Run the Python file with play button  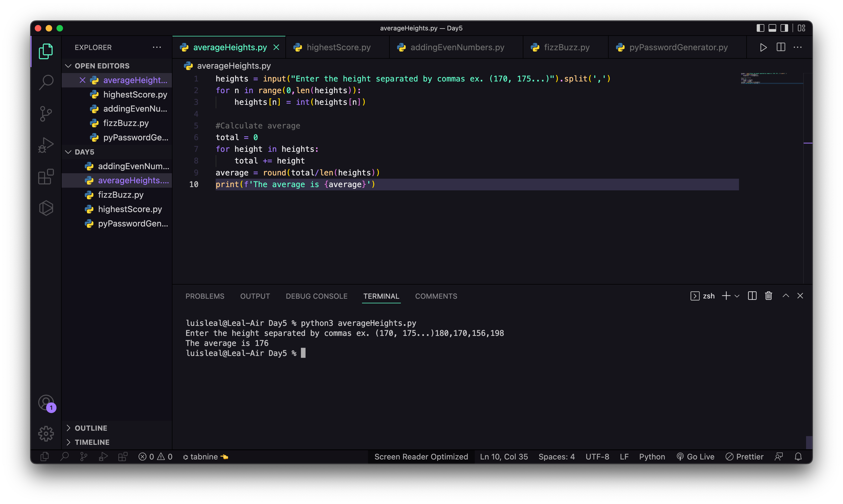point(763,47)
